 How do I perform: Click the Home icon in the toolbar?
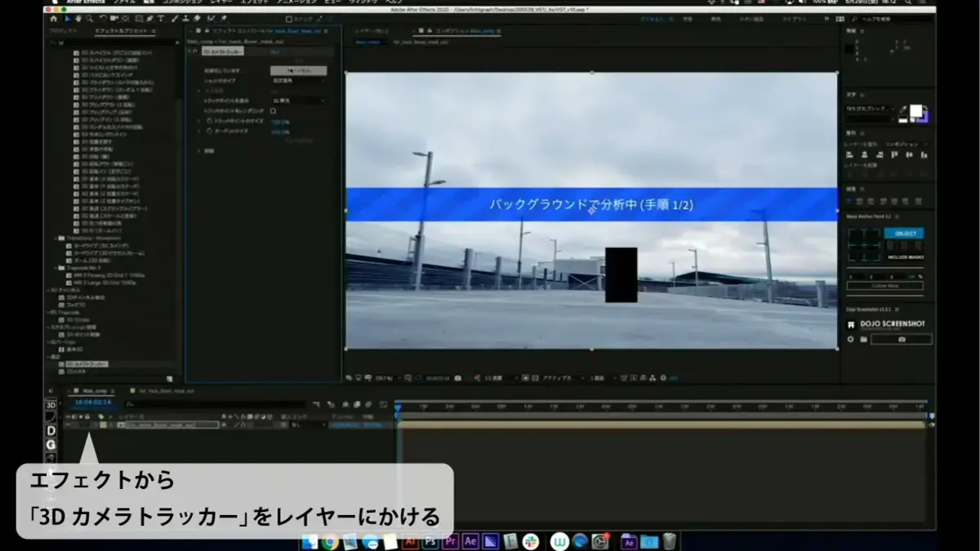click(x=54, y=19)
